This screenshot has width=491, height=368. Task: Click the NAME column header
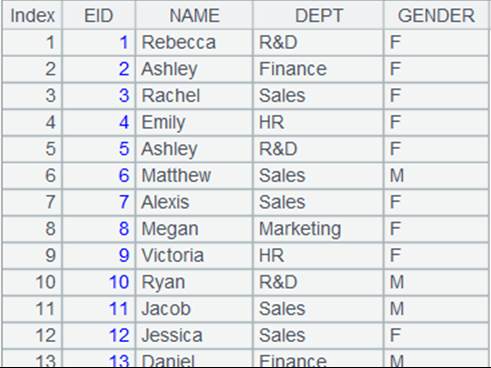pyautogui.click(x=194, y=15)
